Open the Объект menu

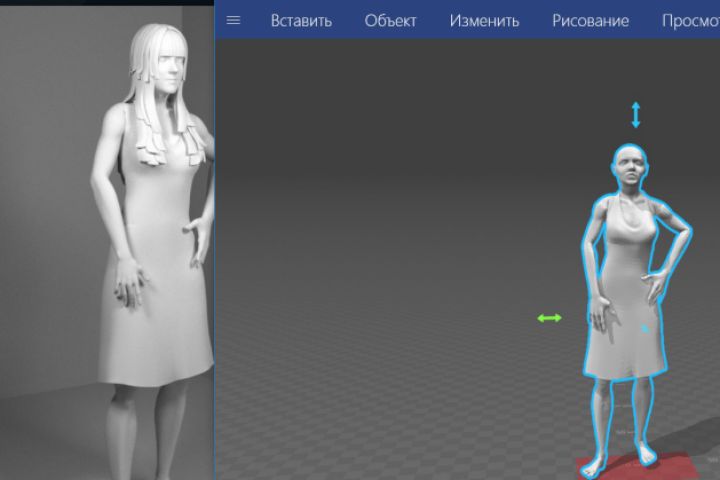tap(390, 21)
